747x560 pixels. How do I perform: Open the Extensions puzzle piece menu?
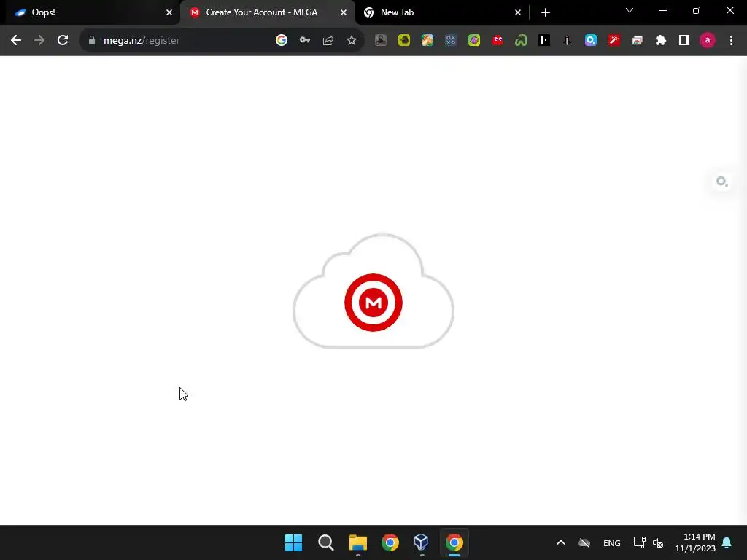(661, 41)
